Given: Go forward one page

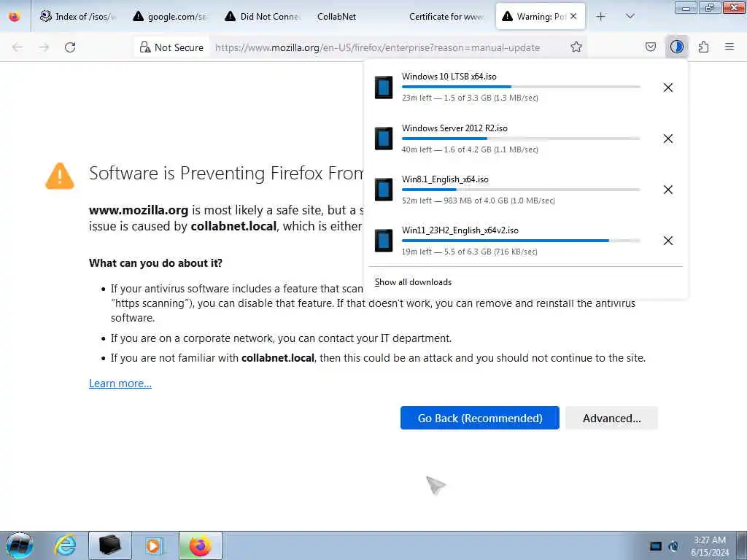Looking at the screenshot, I should (x=44, y=47).
